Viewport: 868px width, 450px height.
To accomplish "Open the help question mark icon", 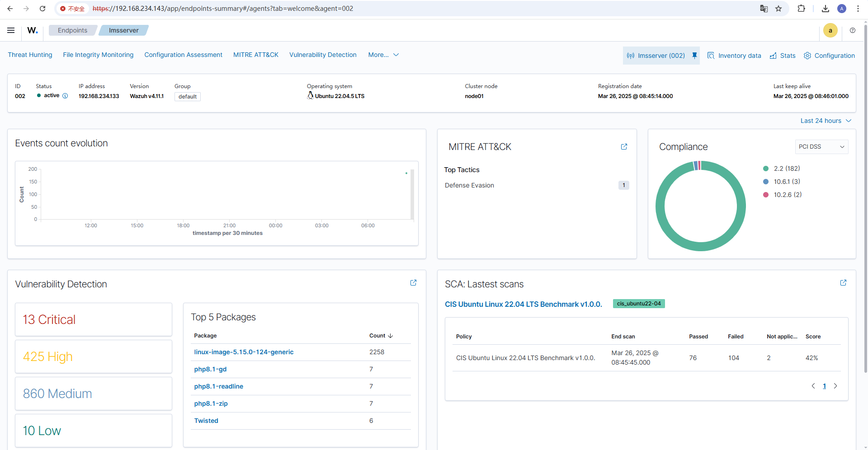I will pyautogui.click(x=853, y=30).
